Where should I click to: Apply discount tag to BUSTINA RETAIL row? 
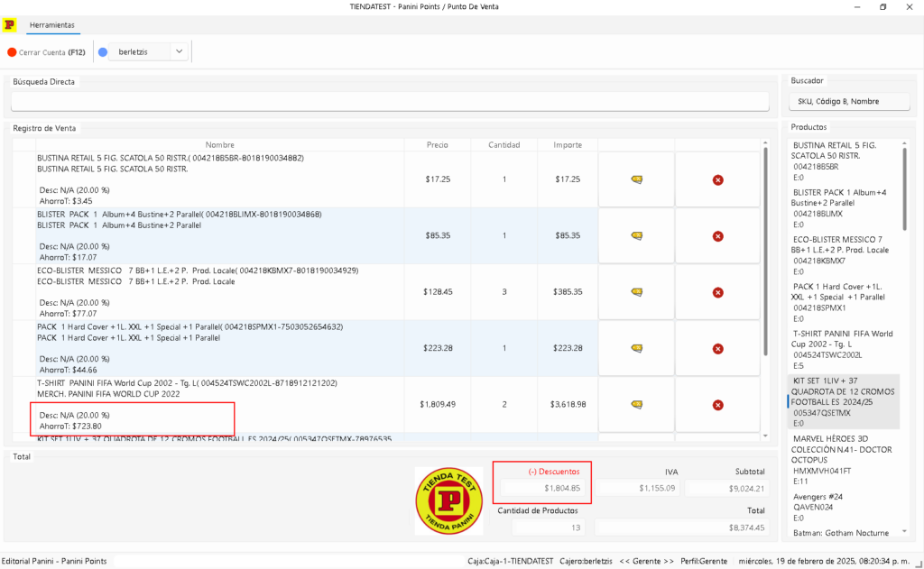click(636, 179)
